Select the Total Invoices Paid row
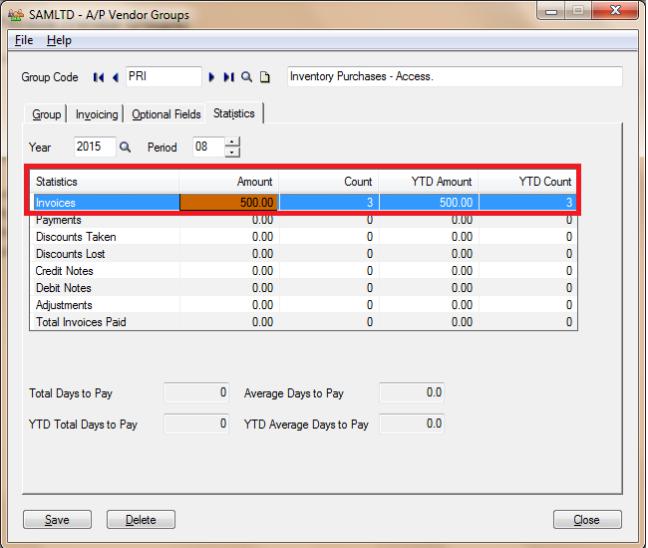The image size is (648, 548). coord(304,322)
